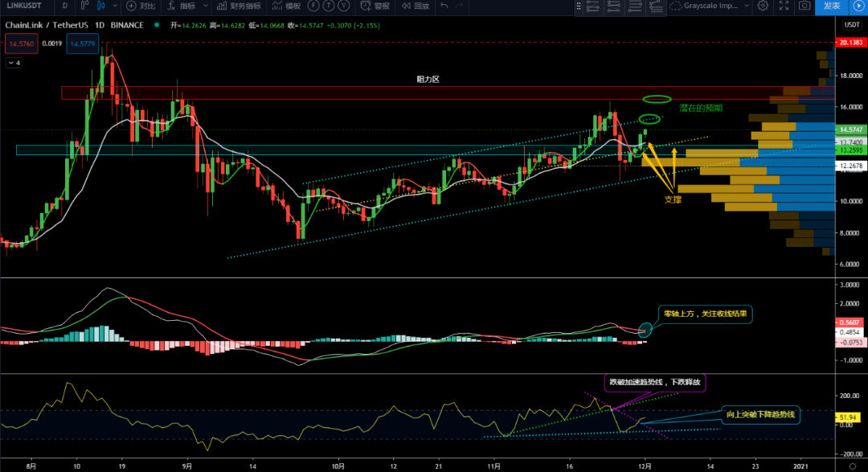This screenshot has height=472, width=868.
Task: Click the 13.2595 price axis label
Action: click(850, 150)
